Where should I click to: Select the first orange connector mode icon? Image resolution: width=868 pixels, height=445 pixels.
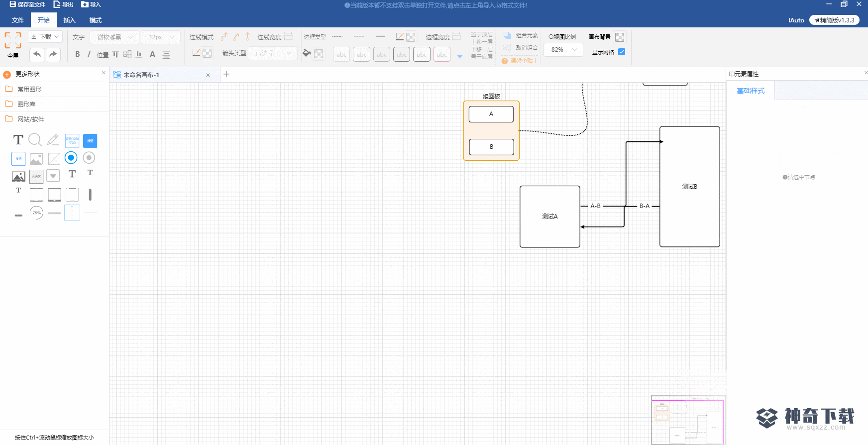pyautogui.click(x=224, y=37)
